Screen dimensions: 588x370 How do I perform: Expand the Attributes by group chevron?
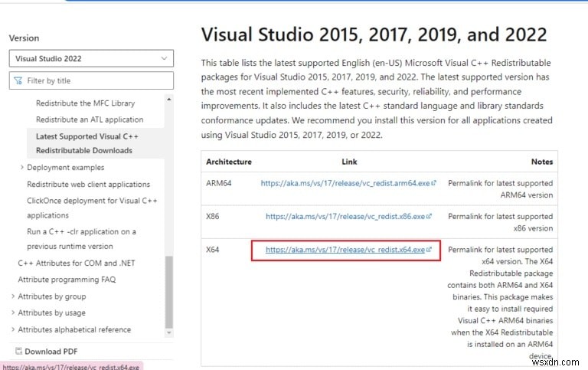click(13, 296)
